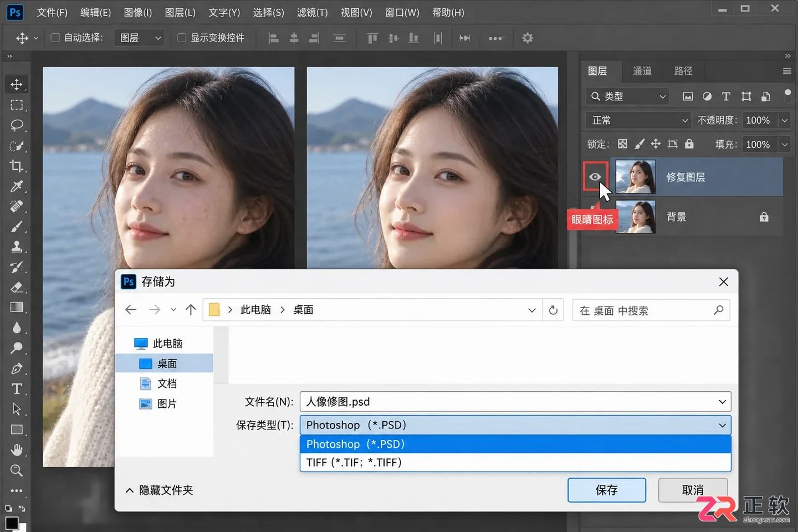Enable the 显示变换控件 checkbox
This screenshot has height=532, width=798.
[181, 38]
